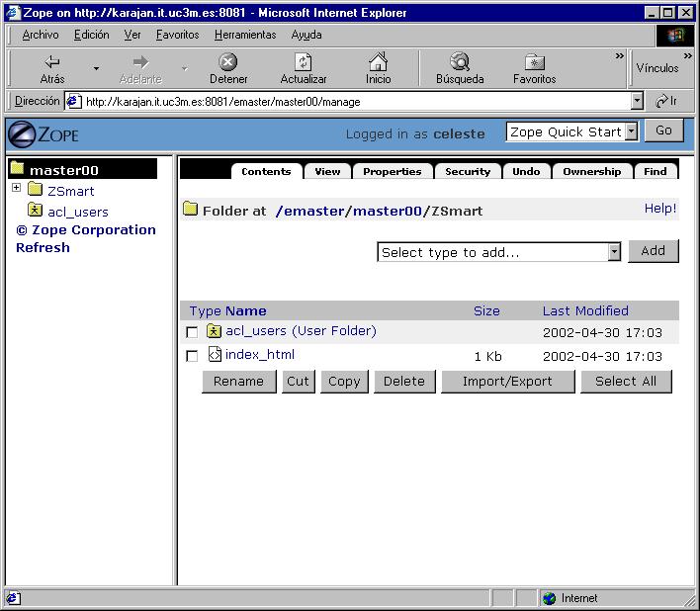Screen dimensions: 700x611
Task: Switch to the Find tab
Action: coord(655,171)
